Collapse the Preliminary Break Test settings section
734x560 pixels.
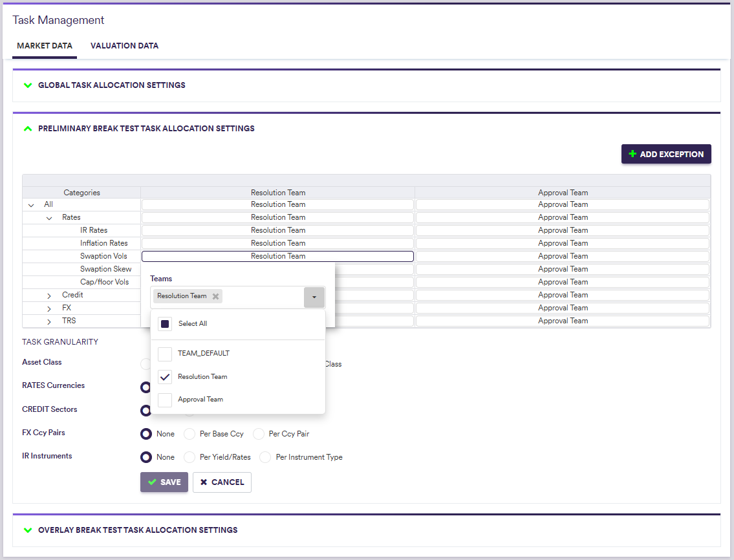(x=28, y=129)
